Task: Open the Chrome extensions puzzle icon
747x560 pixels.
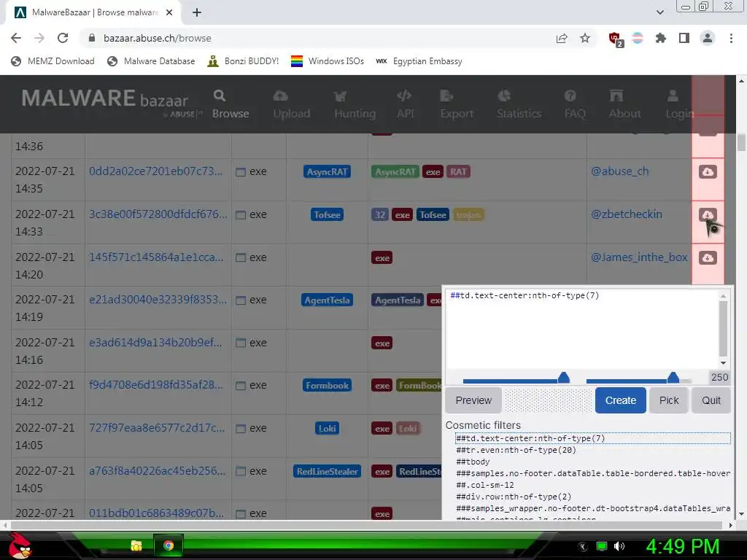Action: (661, 38)
